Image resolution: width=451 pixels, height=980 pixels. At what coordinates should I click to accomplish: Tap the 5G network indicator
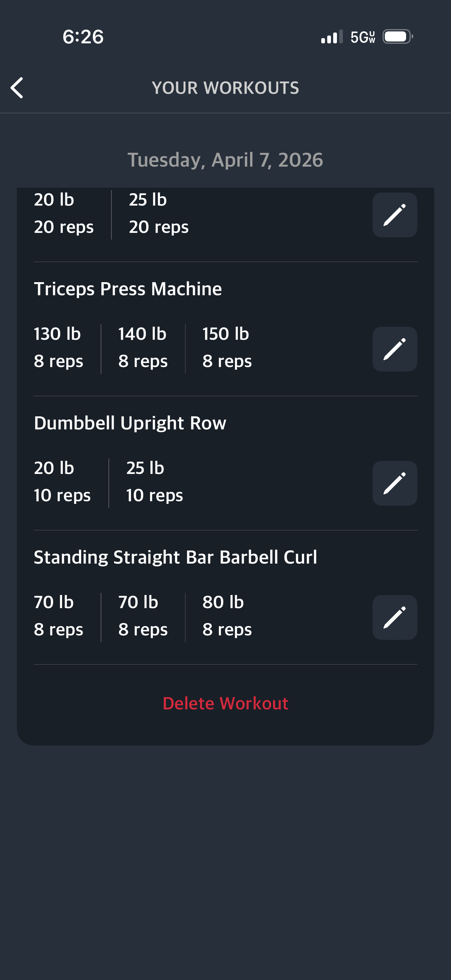pos(362,37)
